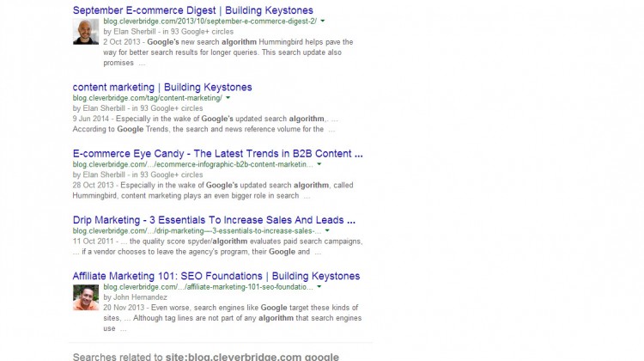This screenshot has width=644, height=361.
Task: Expand dropdown arrow beside affiliate-marketing-101 URL
Action: point(319,286)
